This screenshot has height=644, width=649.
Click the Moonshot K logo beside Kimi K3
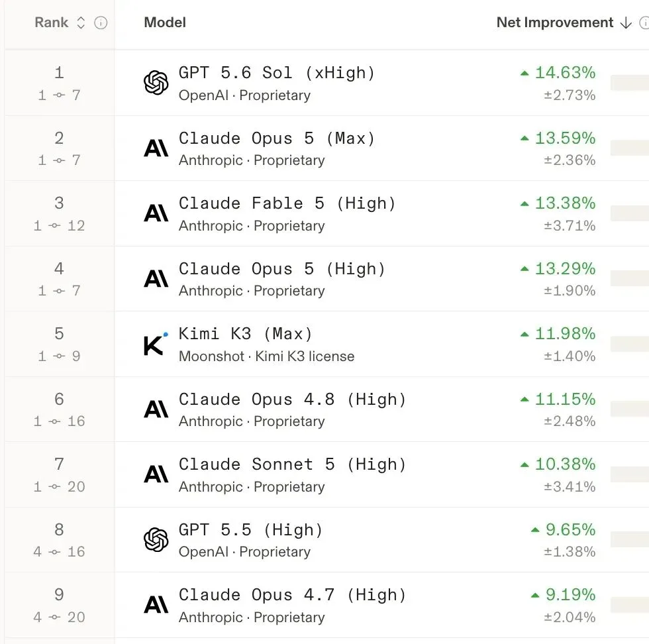[x=155, y=344]
